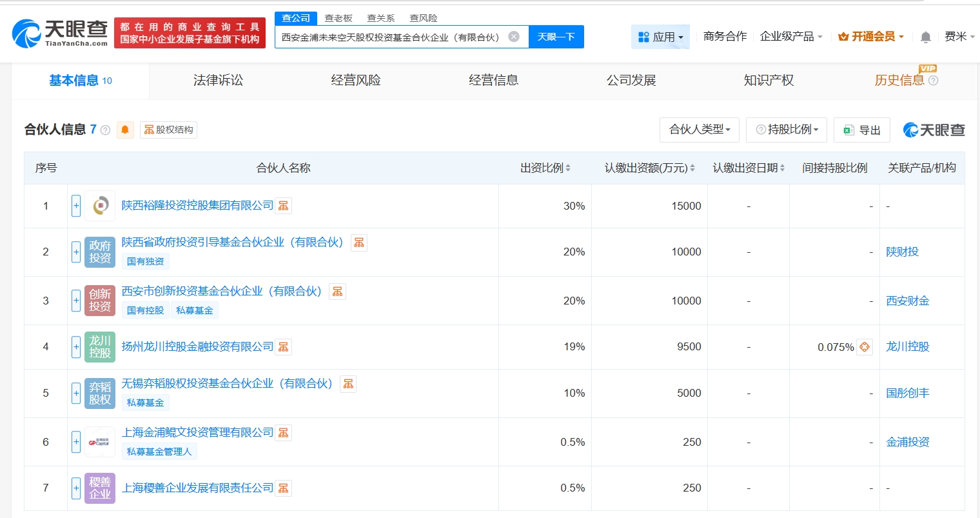Screen dimensions: 980x518
Task: Open equity structure icon for 西安市创新投资基金
Action: (337, 292)
